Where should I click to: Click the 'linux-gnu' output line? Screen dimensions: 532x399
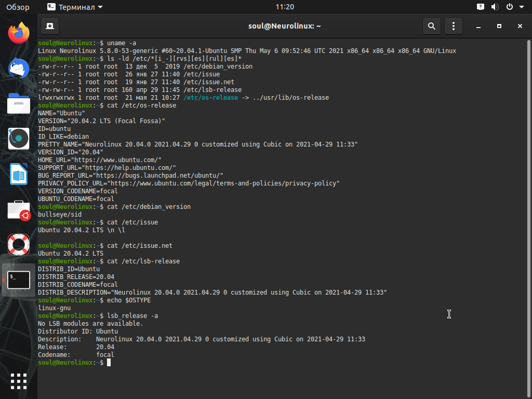54,308
